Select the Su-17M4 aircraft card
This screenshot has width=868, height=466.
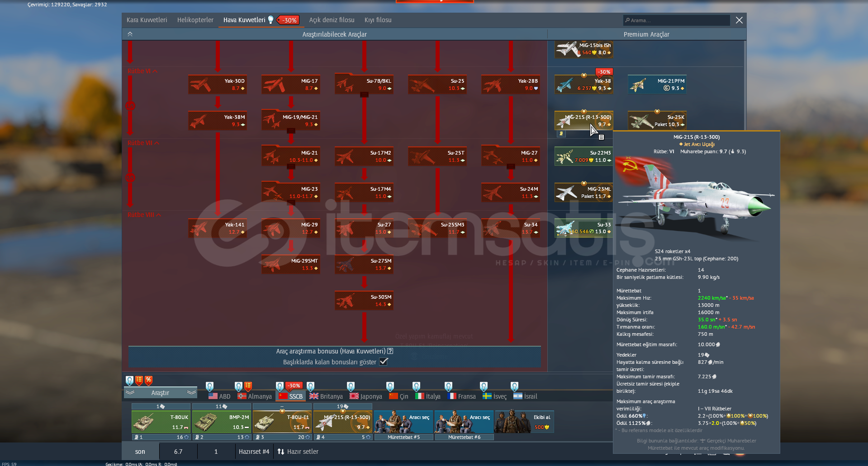coord(364,193)
